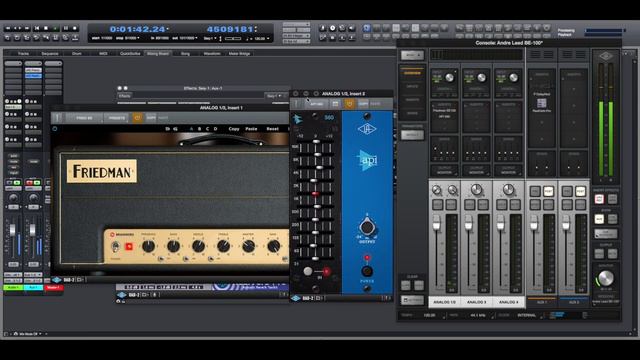Click the Console monitor level knob
The height and width of the screenshot is (360, 640).
(605, 279)
